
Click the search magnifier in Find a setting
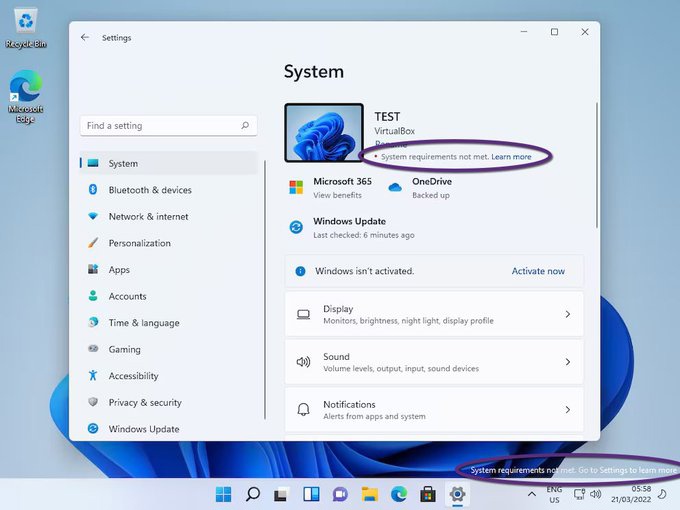click(x=245, y=126)
